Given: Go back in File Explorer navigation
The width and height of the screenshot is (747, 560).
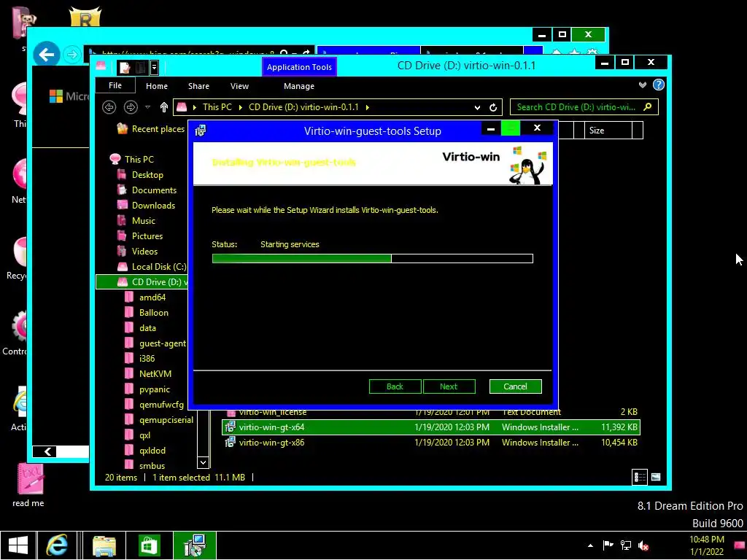Looking at the screenshot, I should click(109, 107).
